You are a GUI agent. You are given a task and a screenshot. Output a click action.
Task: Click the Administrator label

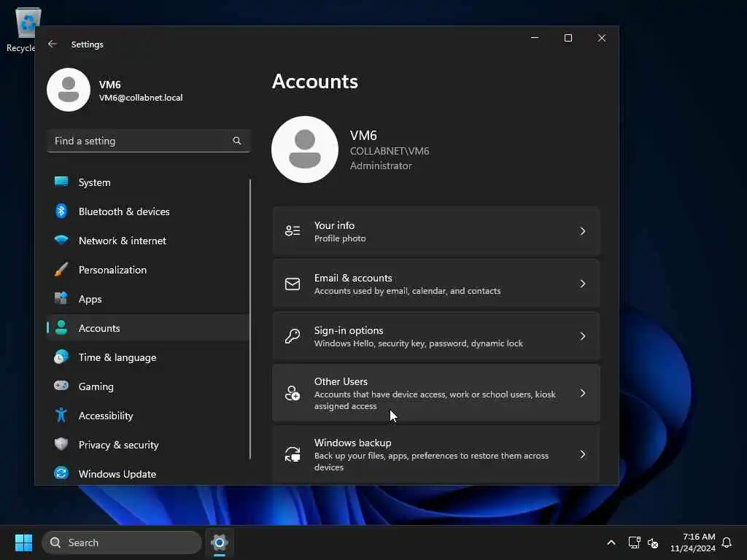point(381,166)
